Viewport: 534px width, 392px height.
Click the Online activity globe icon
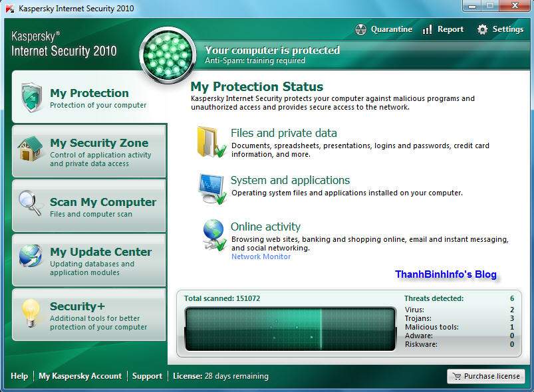pos(213,235)
